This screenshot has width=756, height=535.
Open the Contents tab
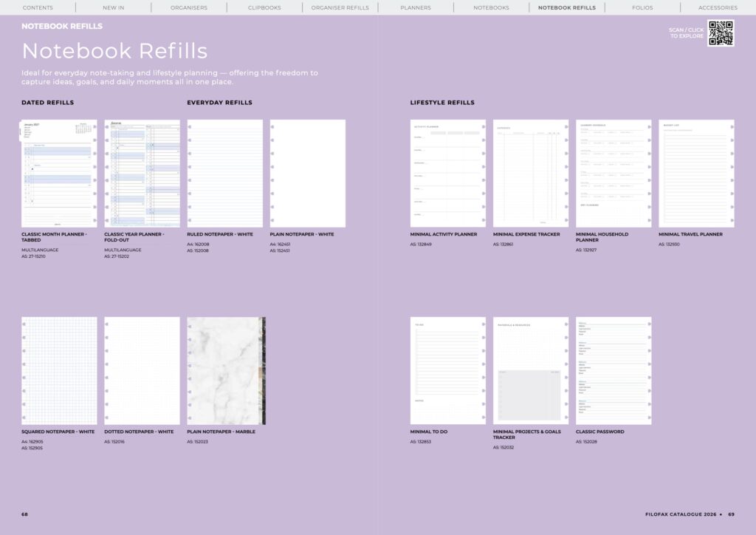pos(38,7)
